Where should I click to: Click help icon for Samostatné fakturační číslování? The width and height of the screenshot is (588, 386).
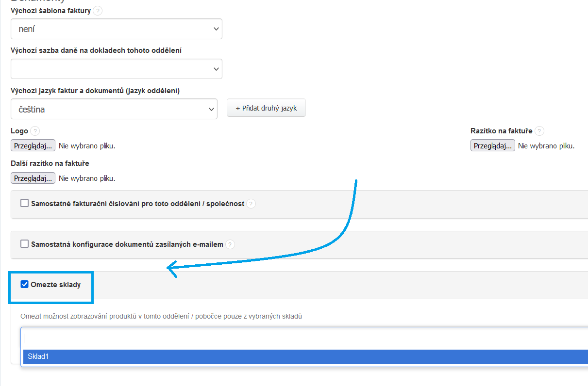(x=251, y=204)
